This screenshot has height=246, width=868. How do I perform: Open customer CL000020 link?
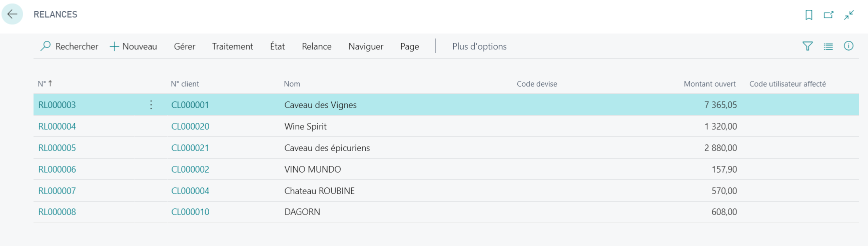click(190, 126)
